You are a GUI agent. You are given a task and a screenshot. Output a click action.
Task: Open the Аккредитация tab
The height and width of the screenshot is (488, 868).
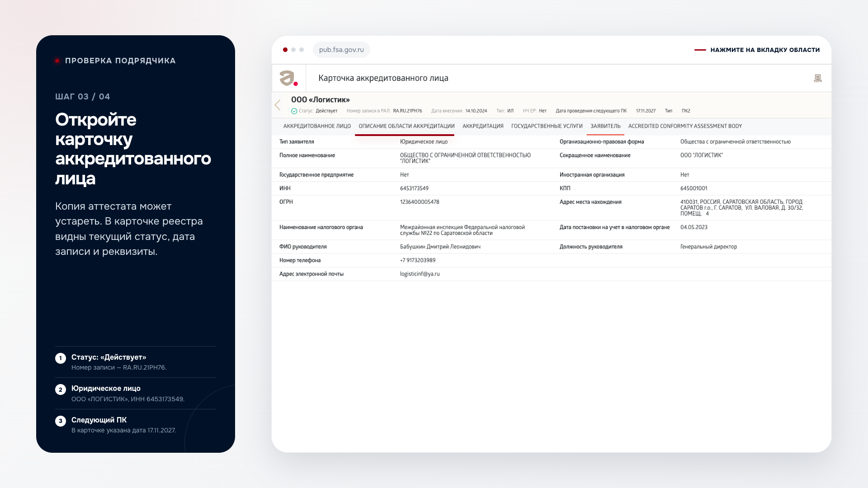[483, 126]
